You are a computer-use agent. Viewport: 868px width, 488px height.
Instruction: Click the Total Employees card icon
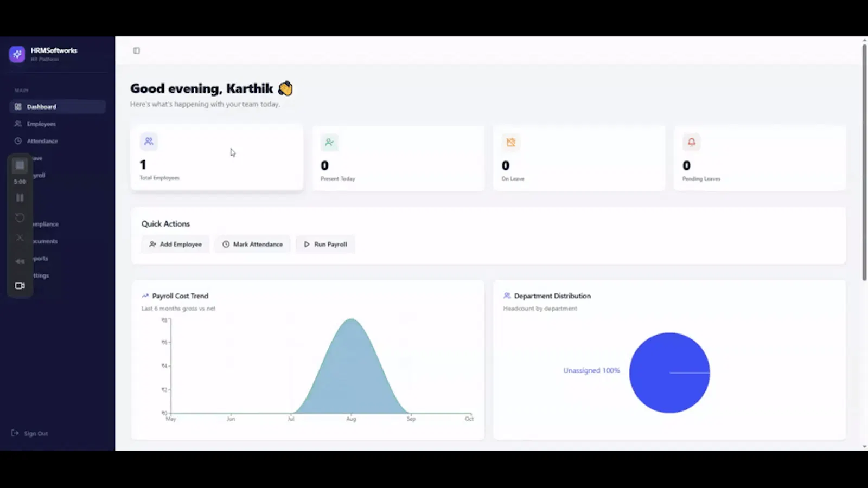[149, 142]
